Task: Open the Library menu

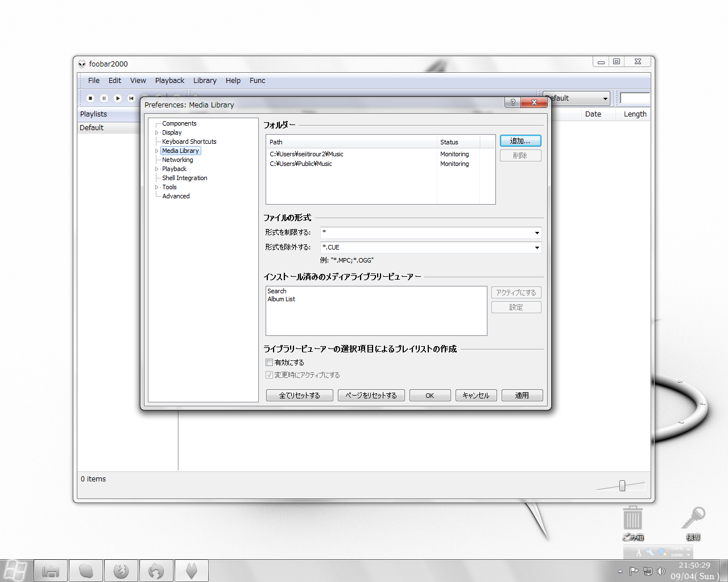Action: 205,81
